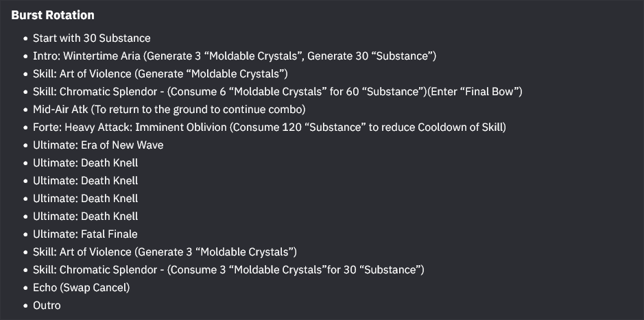Click the bullet before Start with 30 Substance
The image size is (644, 320).
(26, 38)
